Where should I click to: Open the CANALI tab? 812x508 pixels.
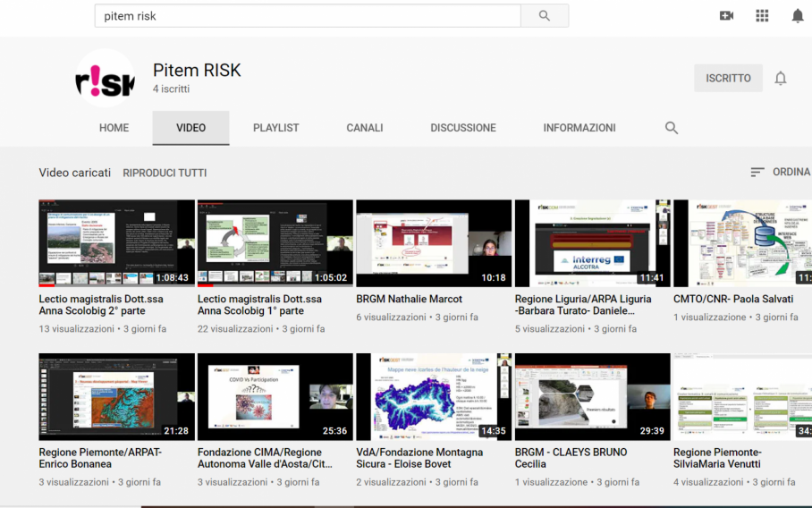(365, 128)
